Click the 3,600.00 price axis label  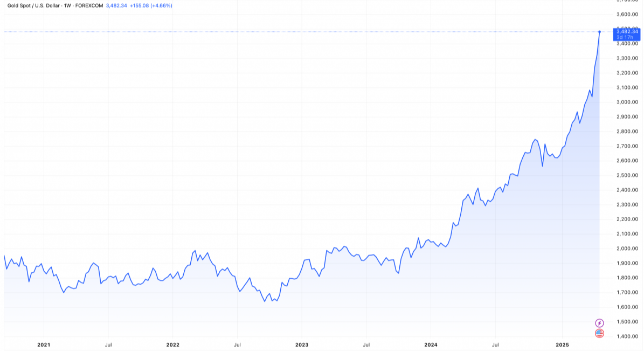tap(627, 15)
